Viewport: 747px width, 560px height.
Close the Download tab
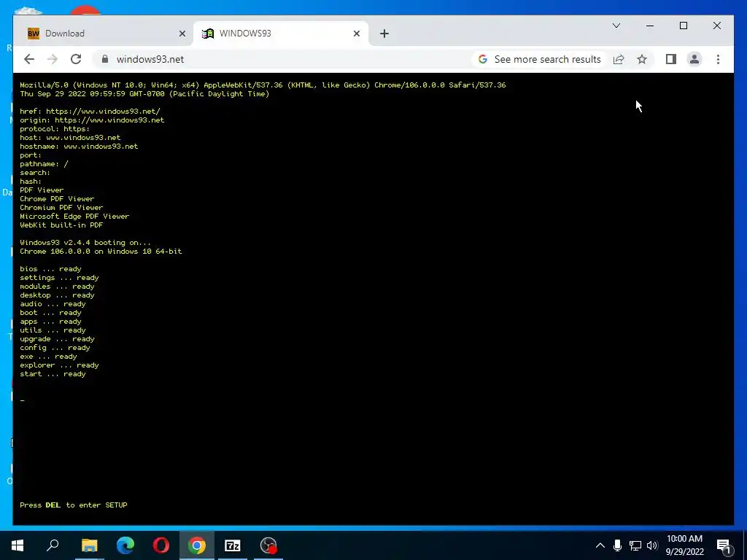point(182,34)
